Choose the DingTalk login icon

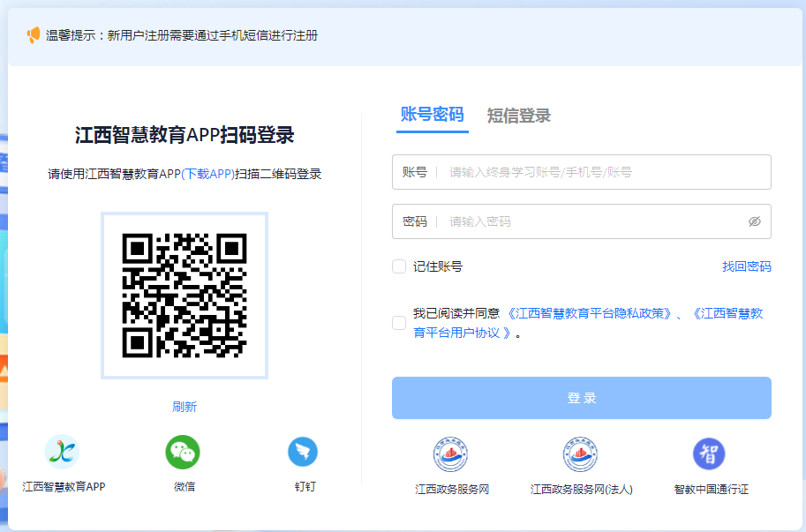tap(303, 452)
